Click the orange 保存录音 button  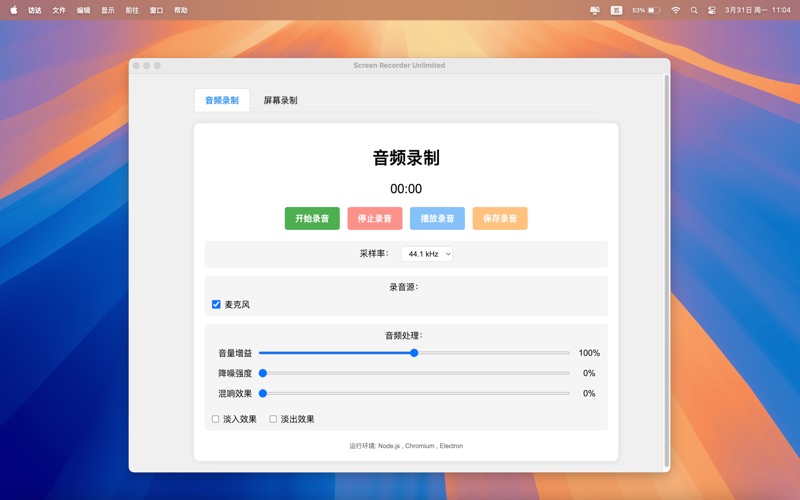tap(500, 218)
